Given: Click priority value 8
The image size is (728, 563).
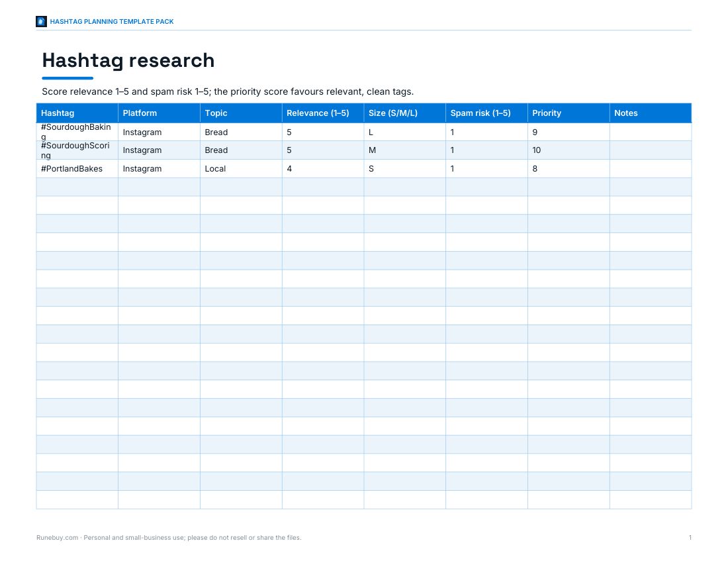Looking at the screenshot, I should [569, 169].
